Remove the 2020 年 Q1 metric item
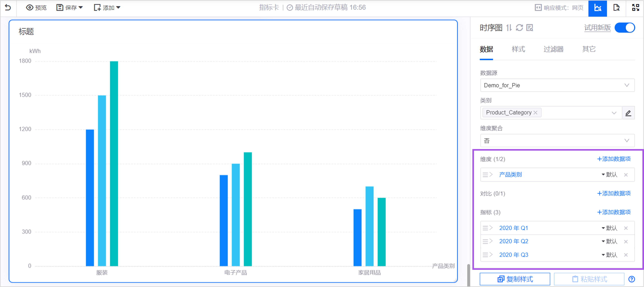644x287 pixels. (626, 228)
